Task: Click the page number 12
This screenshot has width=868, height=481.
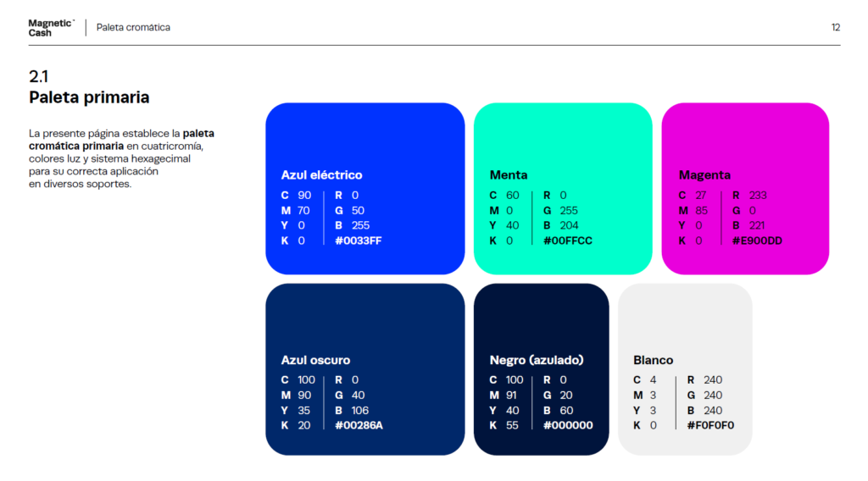Action: coord(836,28)
